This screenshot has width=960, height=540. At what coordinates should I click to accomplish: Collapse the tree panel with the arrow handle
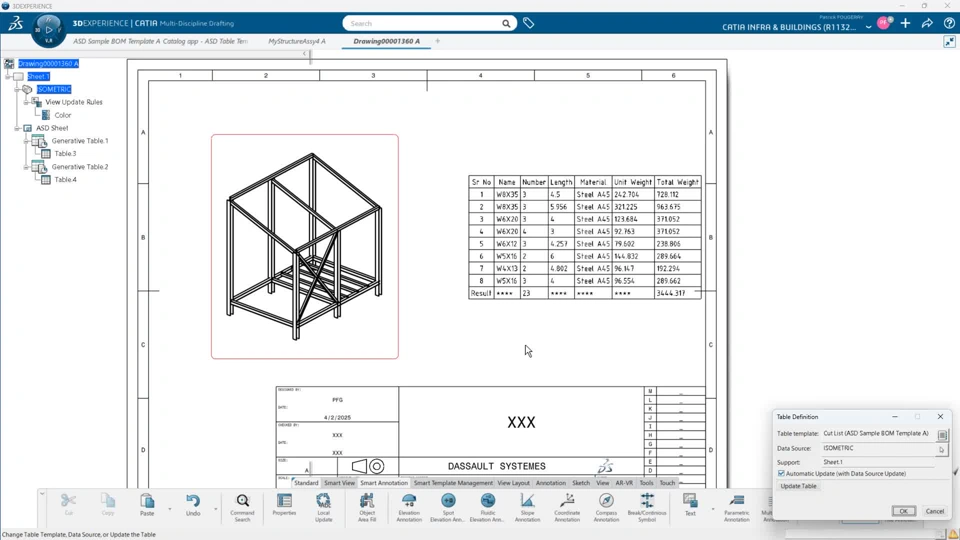304,54
